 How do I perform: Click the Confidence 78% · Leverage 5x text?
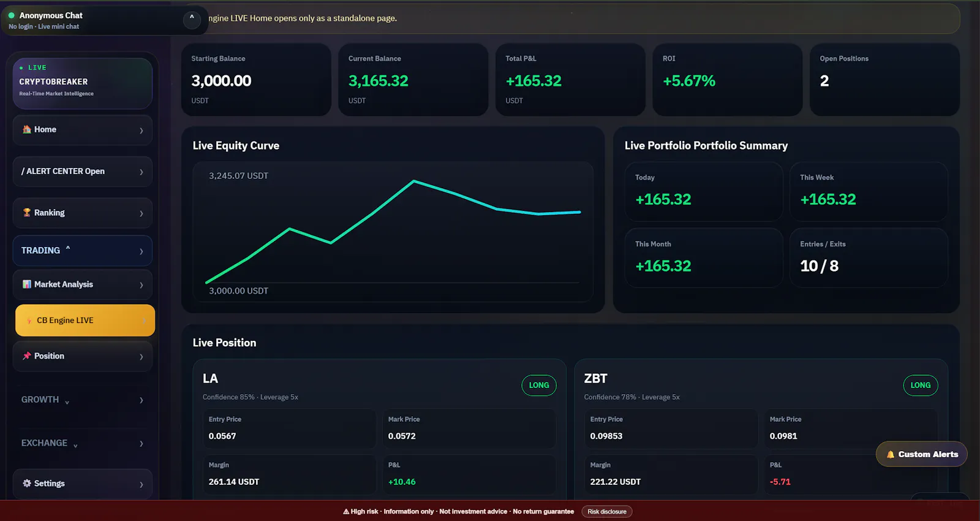tap(632, 397)
